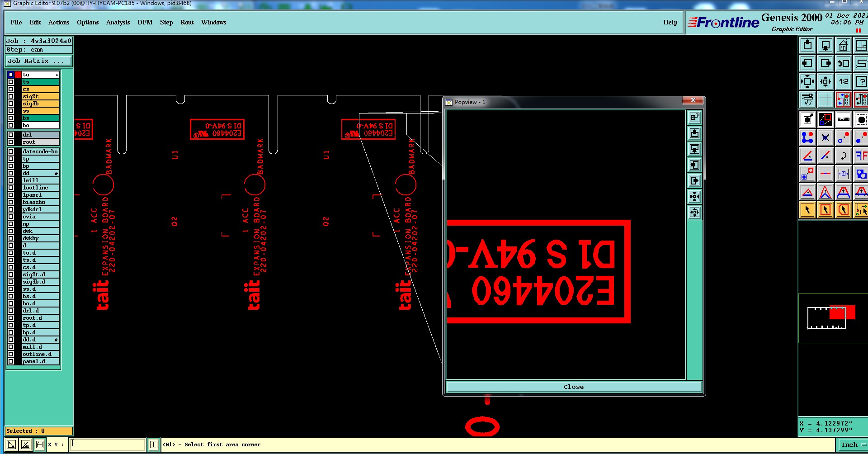Select the polygon-area arrow selection tool
This screenshot has width=868, height=454.
tap(844, 210)
